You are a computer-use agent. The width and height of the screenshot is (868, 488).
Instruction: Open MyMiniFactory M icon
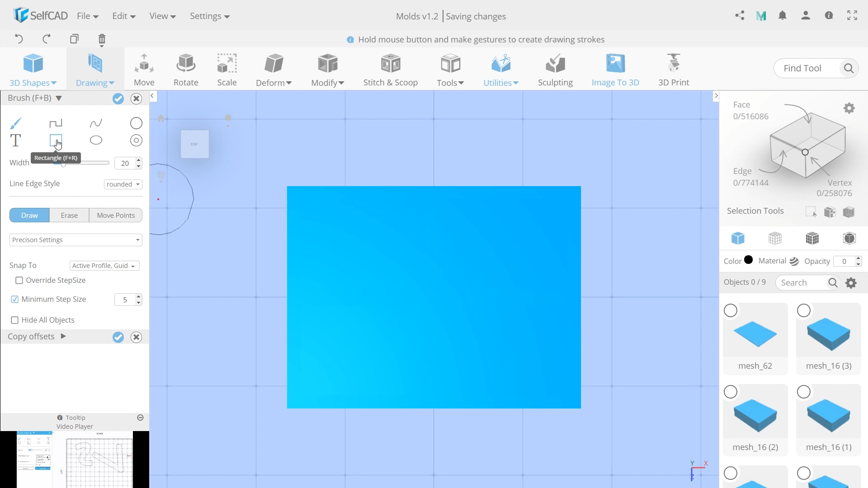click(761, 16)
